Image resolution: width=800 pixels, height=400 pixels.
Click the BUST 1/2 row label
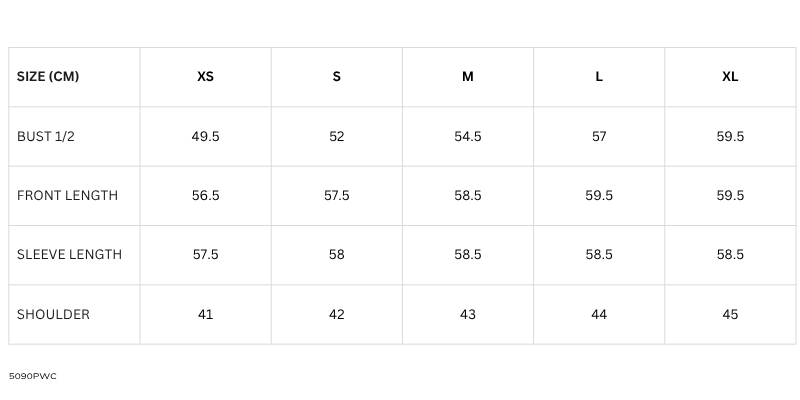pyautogui.click(x=46, y=136)
